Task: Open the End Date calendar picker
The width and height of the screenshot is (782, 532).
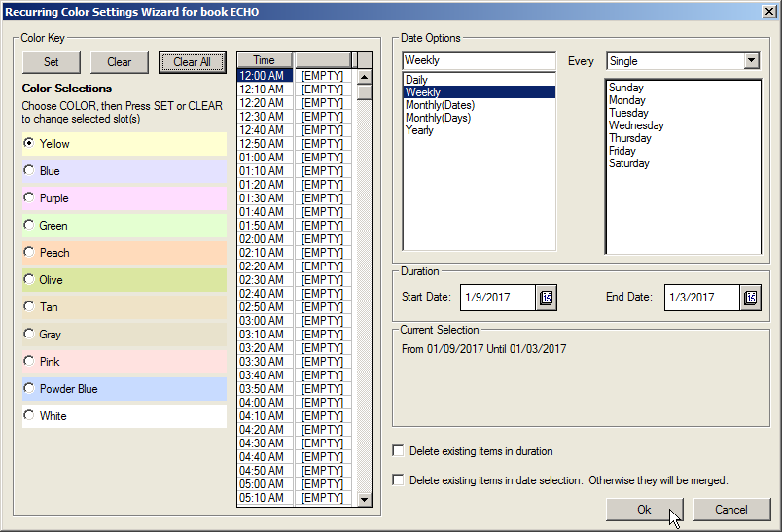Action: (750, 298)
